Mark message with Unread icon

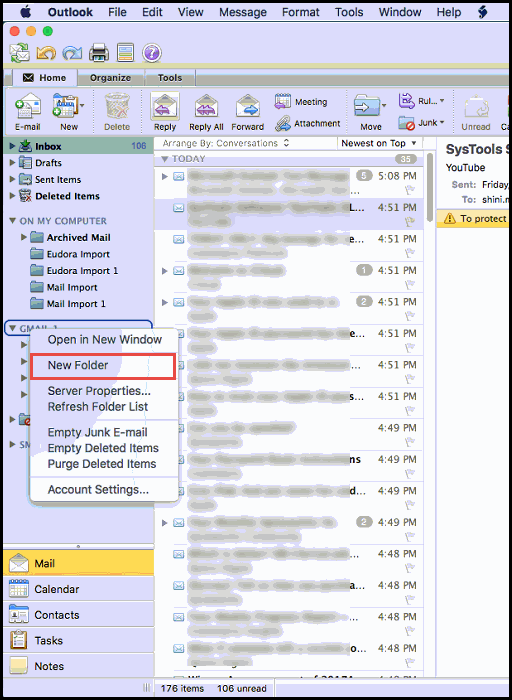click(475, 107)
